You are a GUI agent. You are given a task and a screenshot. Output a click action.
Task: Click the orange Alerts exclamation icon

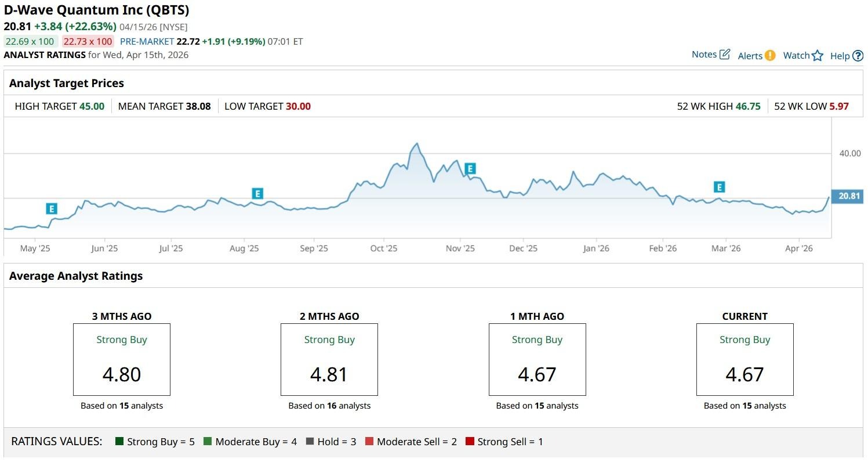(x=770, y=56)
